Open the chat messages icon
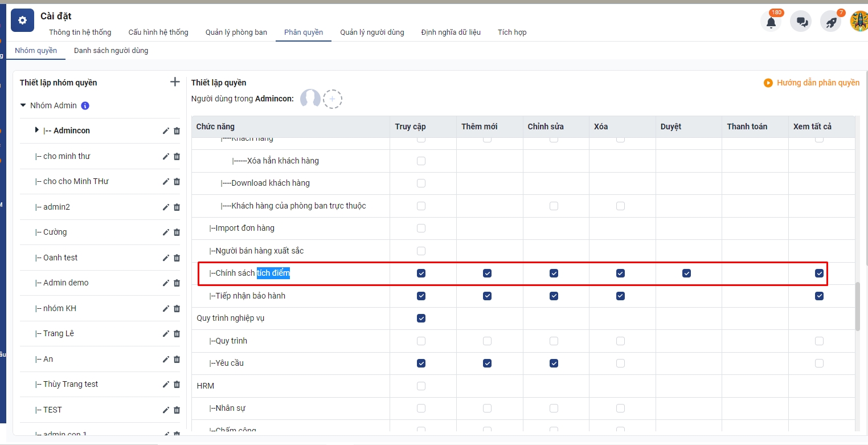This screenshot has width=868, height=445. click(801, 22)
